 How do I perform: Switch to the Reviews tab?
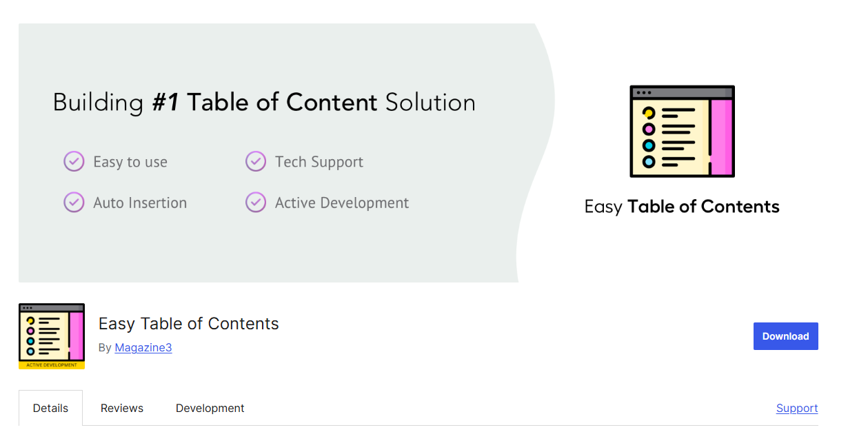tap(121, 408)
